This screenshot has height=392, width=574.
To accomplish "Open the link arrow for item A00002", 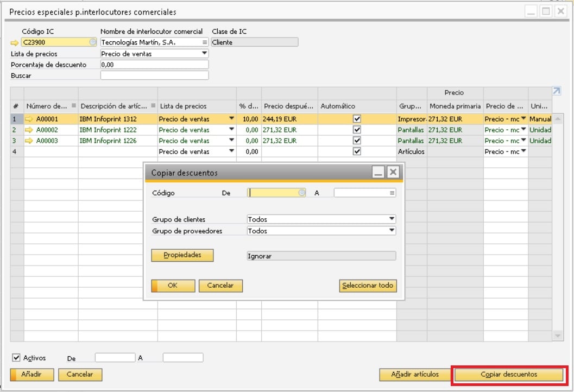I will (29, 130).
